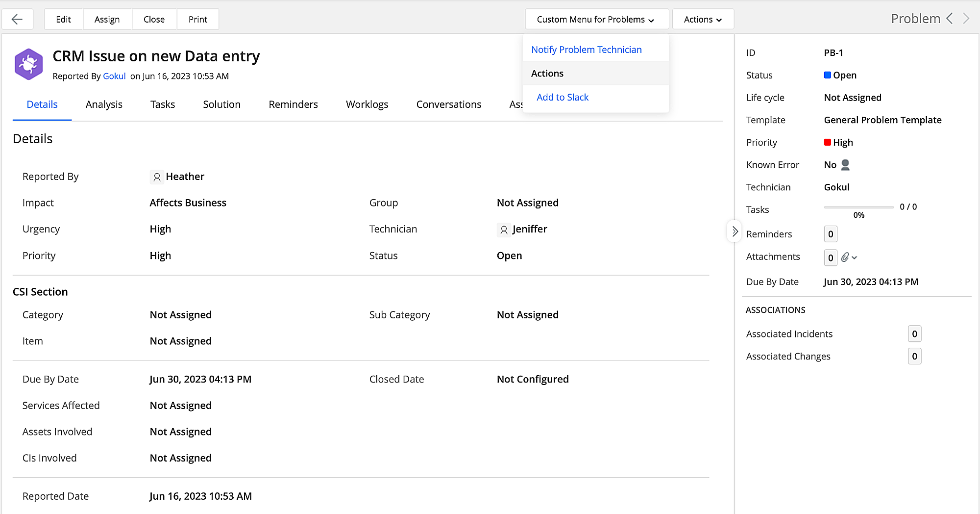The width and height of the screenshot is (980, 514).
Task: Click the Tasks progress bar
Action: pos(858,206)
